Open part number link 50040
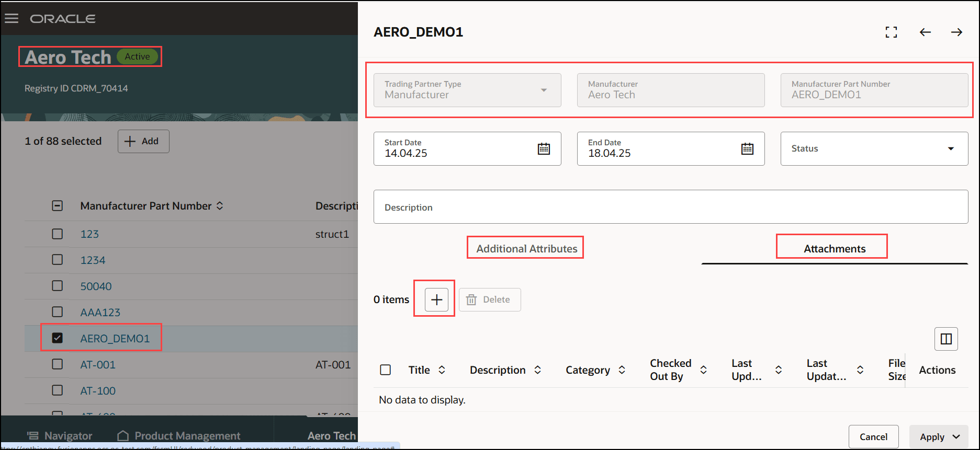Viewport: 980px width, 450px height. point(96,286)
